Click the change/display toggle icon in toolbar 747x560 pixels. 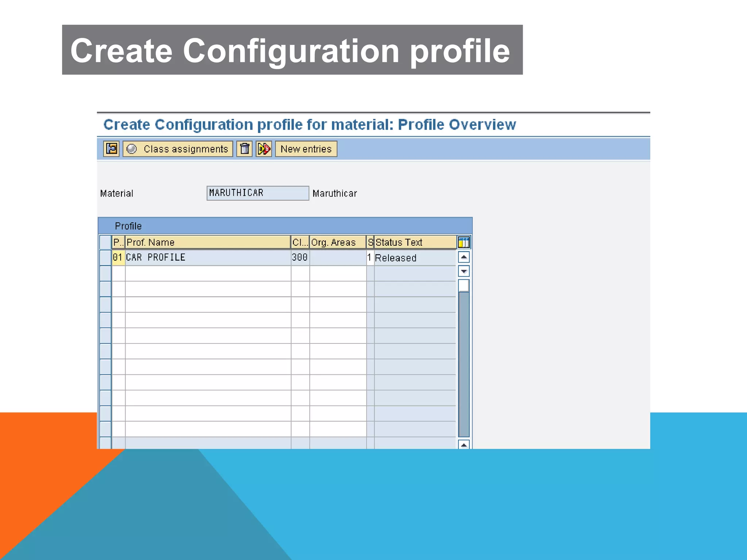pos(111,149)
